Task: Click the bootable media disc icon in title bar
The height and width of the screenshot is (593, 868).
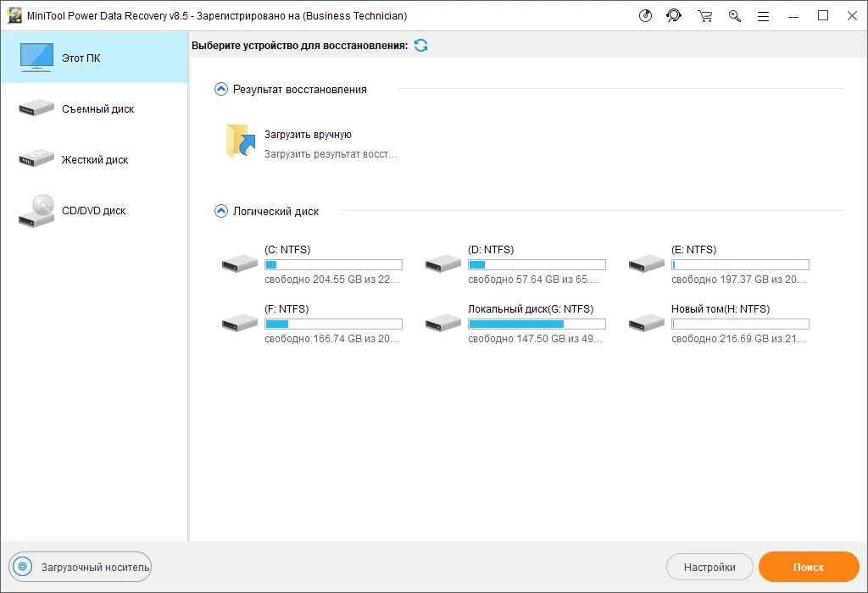Action: point(645,15)
